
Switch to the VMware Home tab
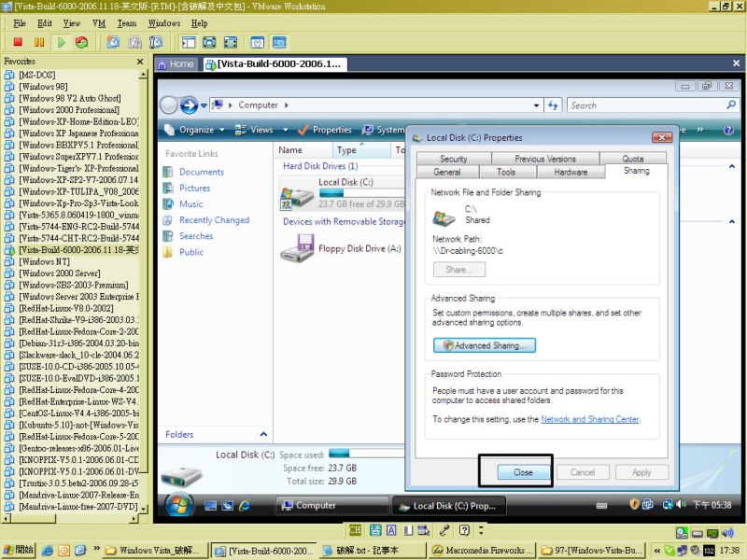point(176,64)
